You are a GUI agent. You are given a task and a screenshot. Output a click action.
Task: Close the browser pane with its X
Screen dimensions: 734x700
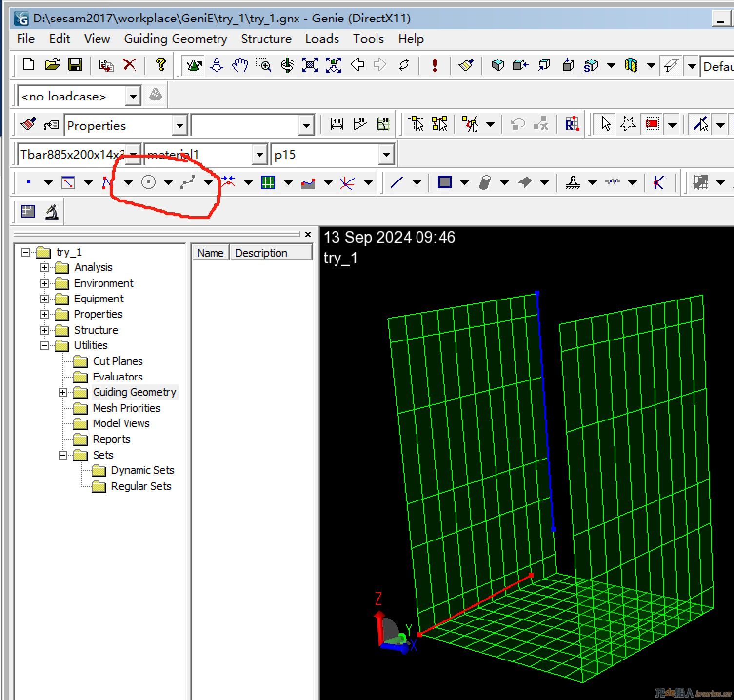pyautogui.click(x=308, y=235)
